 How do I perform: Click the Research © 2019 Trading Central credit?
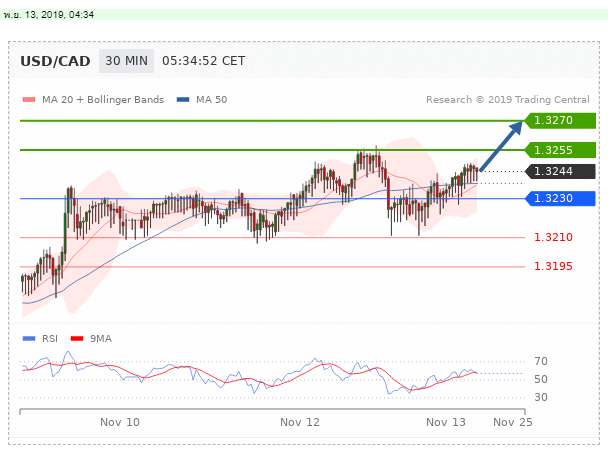(508, 100)
